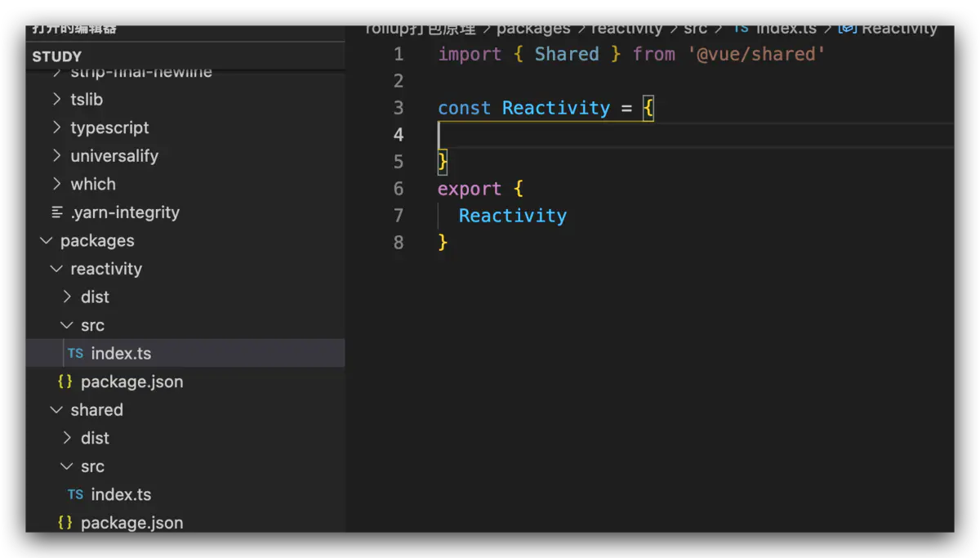
Task: Click the TS icon in the breadcrumb path
Action: tap(741, 29)
